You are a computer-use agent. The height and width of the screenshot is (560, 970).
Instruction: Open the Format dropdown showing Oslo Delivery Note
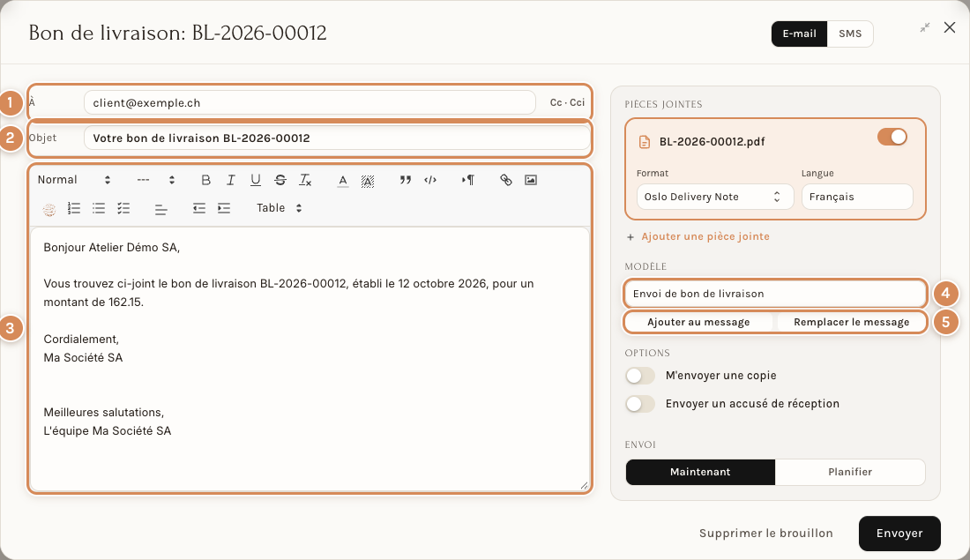[714, 197]
